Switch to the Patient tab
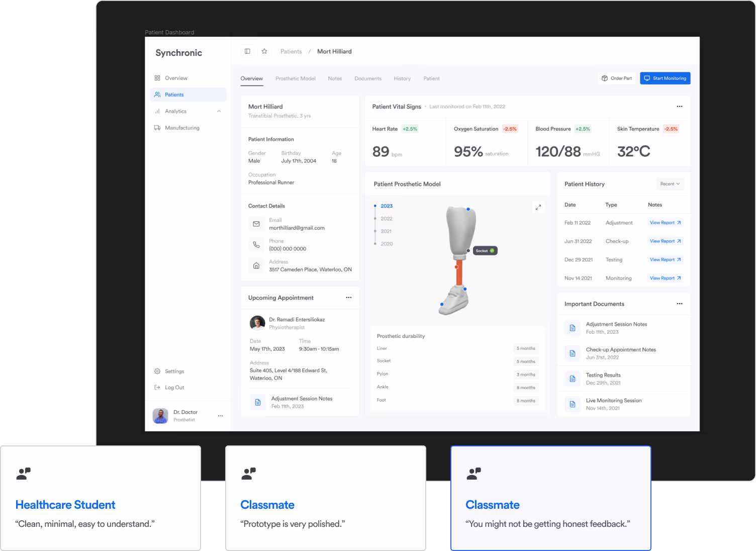Image resolution: width=756 pixels, height=551 pixels. coord(431,78)
